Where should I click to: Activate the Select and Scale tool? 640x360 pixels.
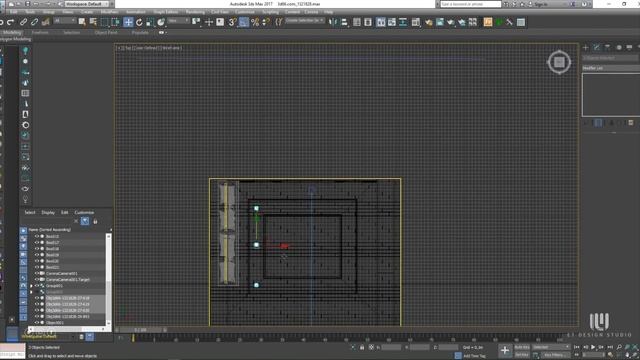point(150,22)
